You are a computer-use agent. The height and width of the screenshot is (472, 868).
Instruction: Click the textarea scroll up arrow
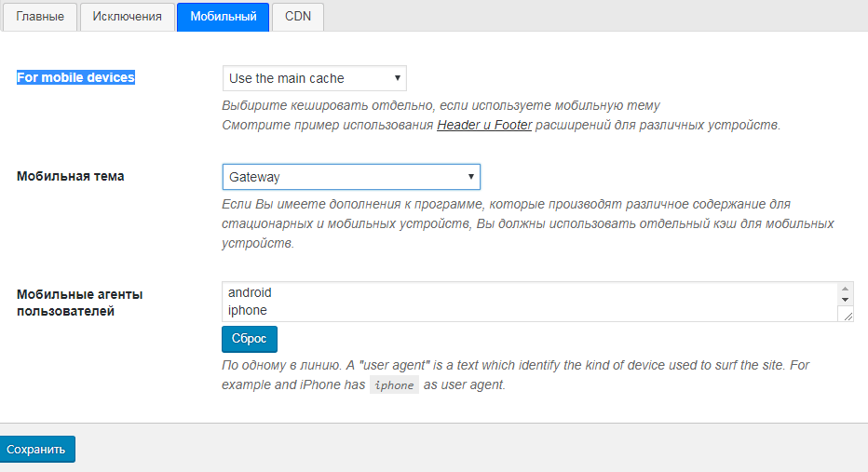[846, 289]
